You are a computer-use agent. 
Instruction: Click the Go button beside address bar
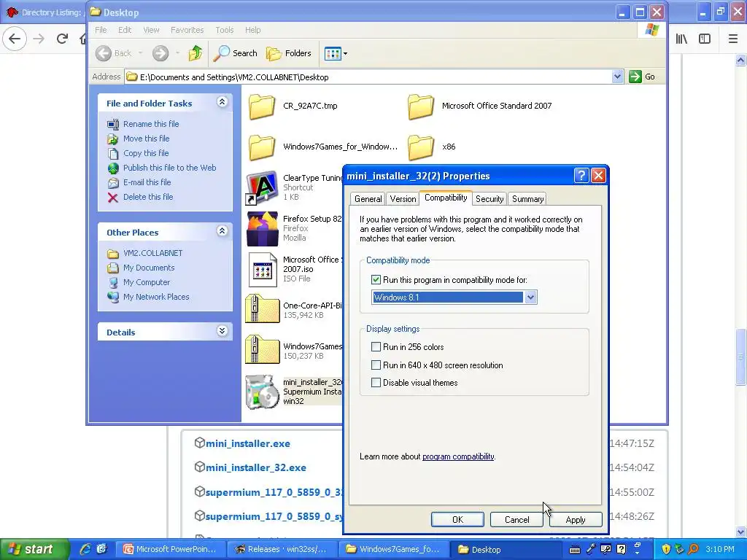[642, 77]
